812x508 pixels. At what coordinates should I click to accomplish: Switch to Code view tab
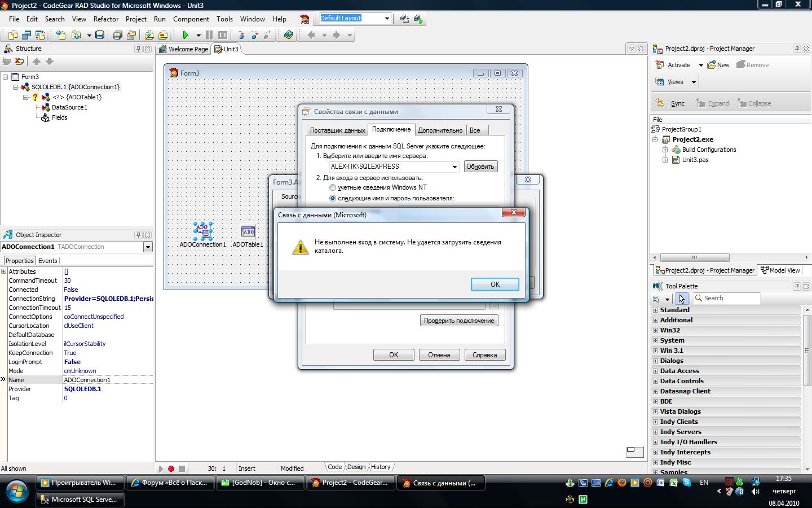pyautogui.click(x=334, y=467)
